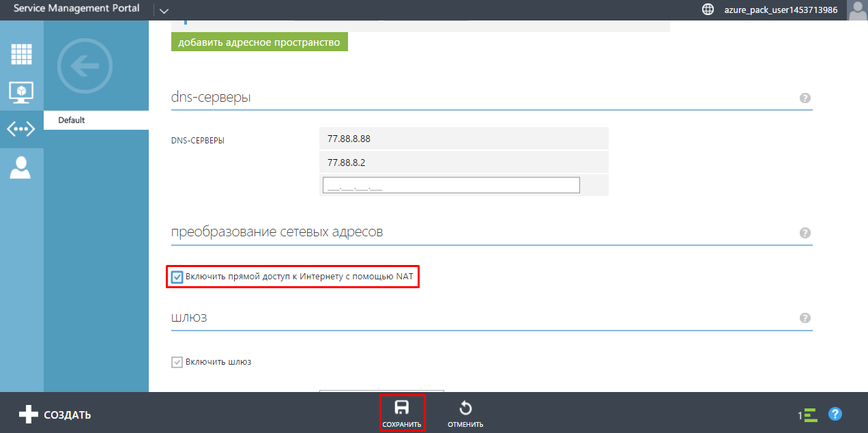Open the Virtual Machines monitor icon
Screen dimensions: 868x433
pos(21,92)
